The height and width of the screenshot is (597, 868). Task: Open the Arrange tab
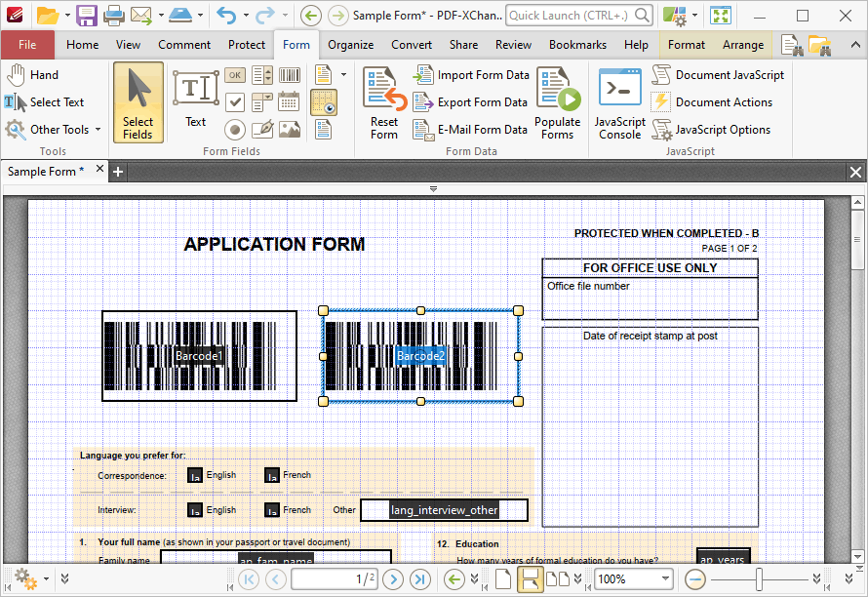[x=743, y=45]
